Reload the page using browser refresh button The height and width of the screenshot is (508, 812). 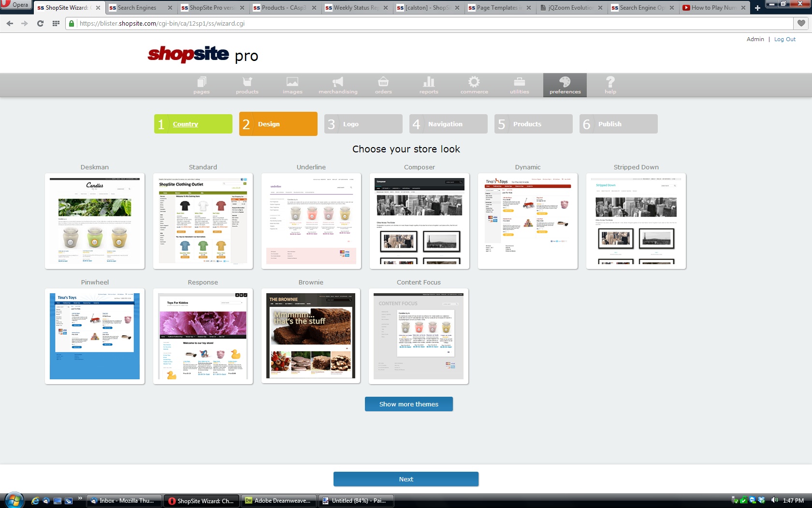pyautogui.click(x=41, y=23)
